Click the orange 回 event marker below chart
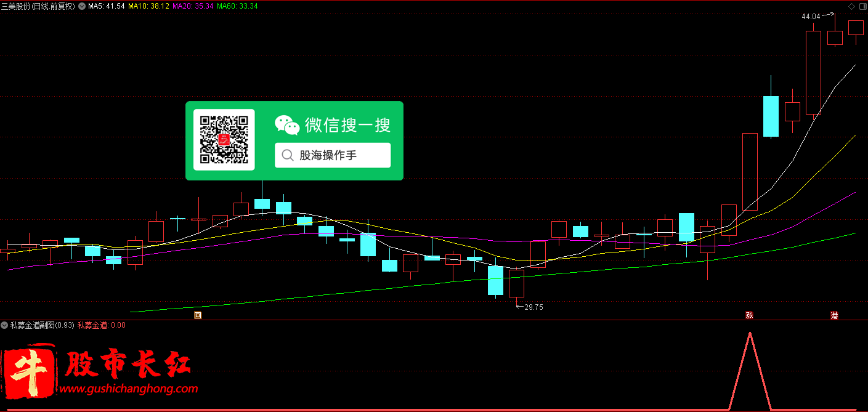The image size is (868, 412). [198, 315]
